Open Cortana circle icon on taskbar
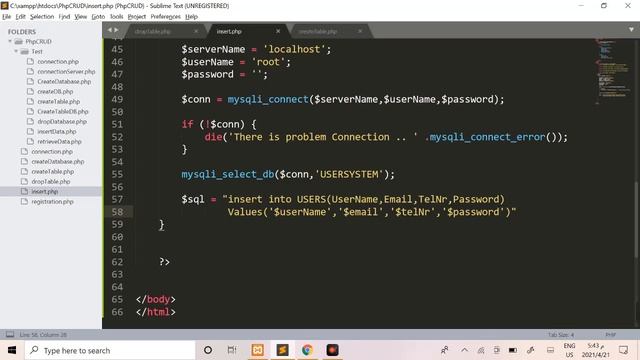 [208, 350]
